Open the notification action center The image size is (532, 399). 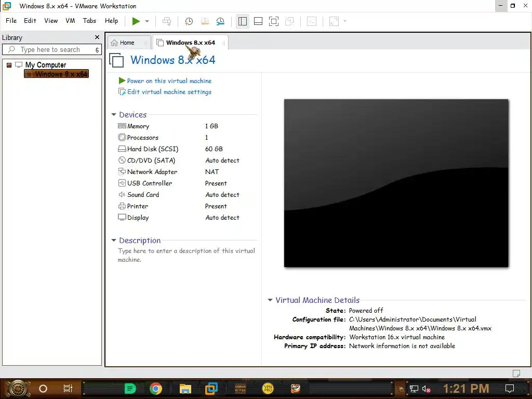tap(510, 389)
